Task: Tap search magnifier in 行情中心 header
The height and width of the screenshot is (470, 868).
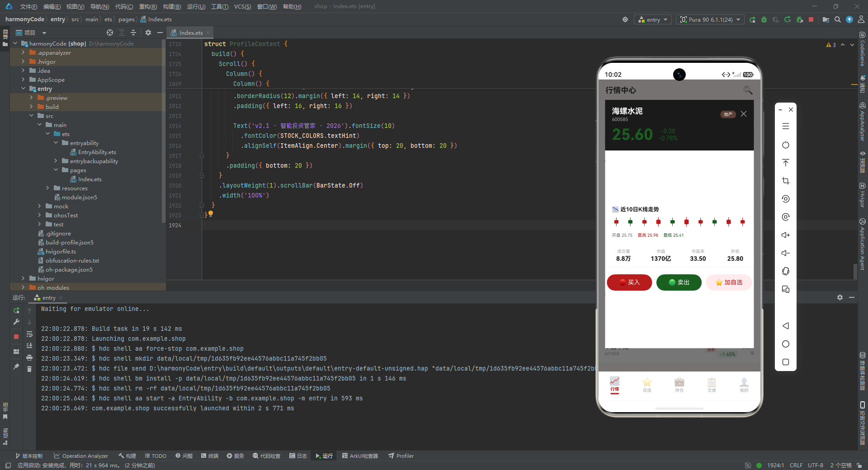Action: point(748,90)
